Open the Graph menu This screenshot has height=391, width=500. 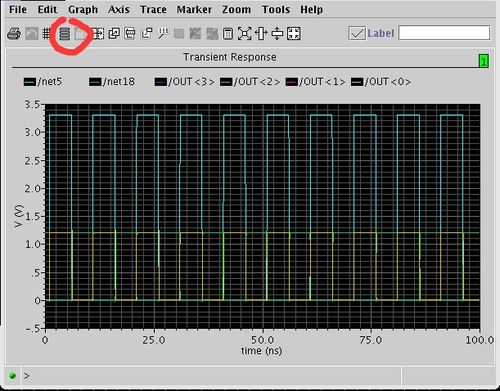click(83, 10)
